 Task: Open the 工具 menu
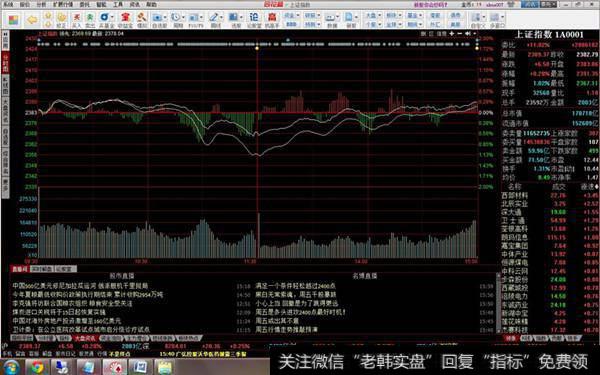118,5
